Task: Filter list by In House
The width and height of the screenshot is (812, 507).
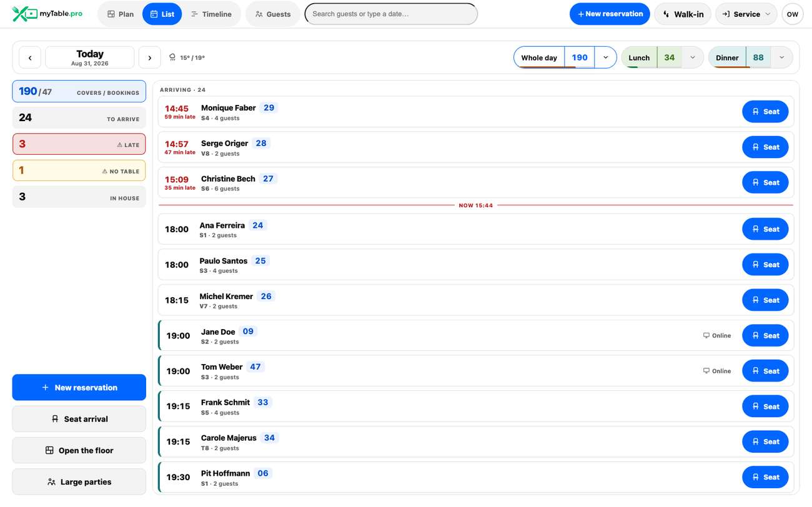Action: [79, 197]
